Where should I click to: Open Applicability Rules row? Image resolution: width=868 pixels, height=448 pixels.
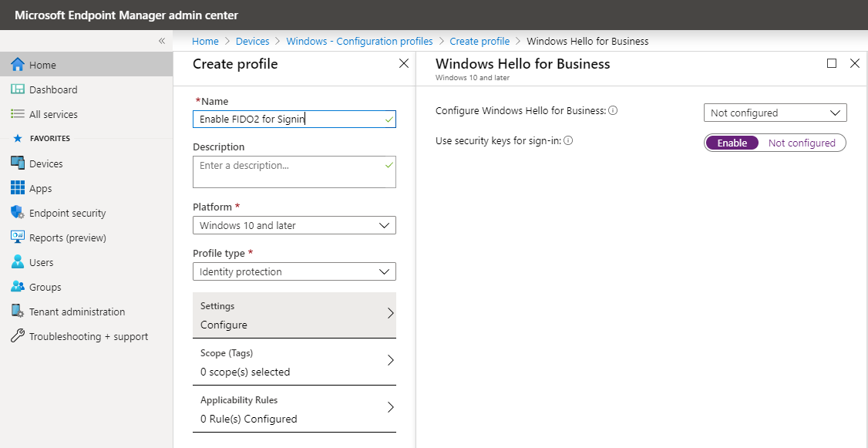294,409
